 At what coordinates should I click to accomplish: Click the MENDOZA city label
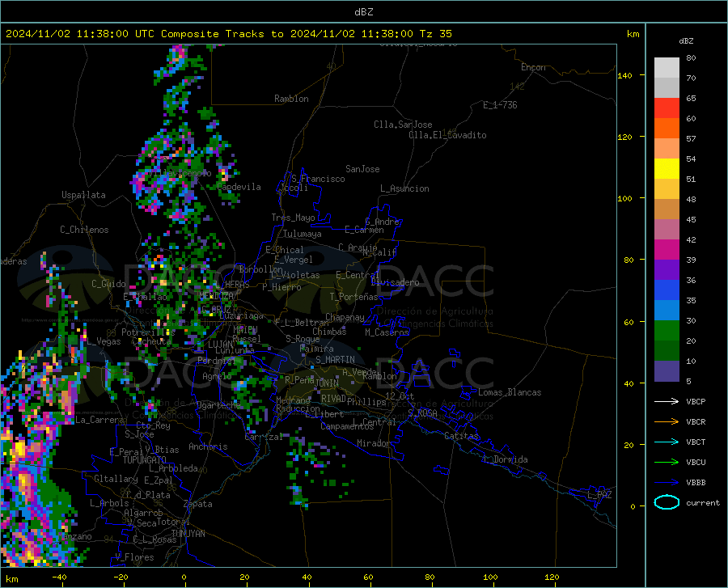pyautogui.click(x=216, y=295)
